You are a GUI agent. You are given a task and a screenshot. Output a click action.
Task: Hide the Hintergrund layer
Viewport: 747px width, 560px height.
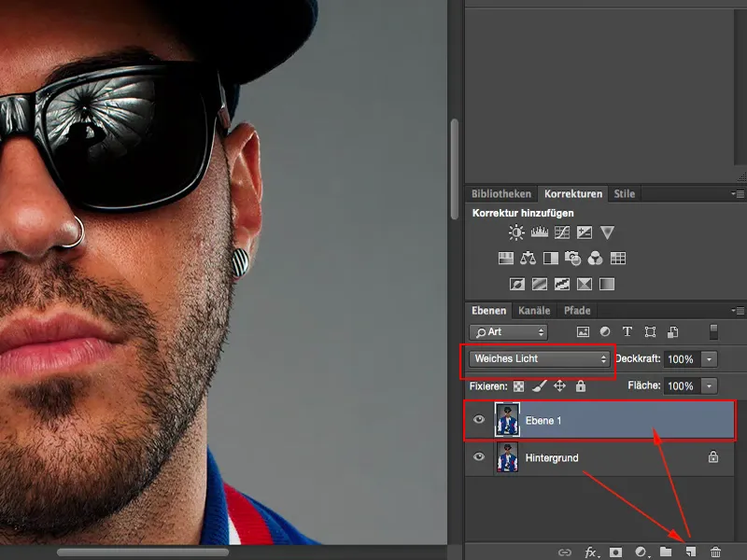coord(479,456)
